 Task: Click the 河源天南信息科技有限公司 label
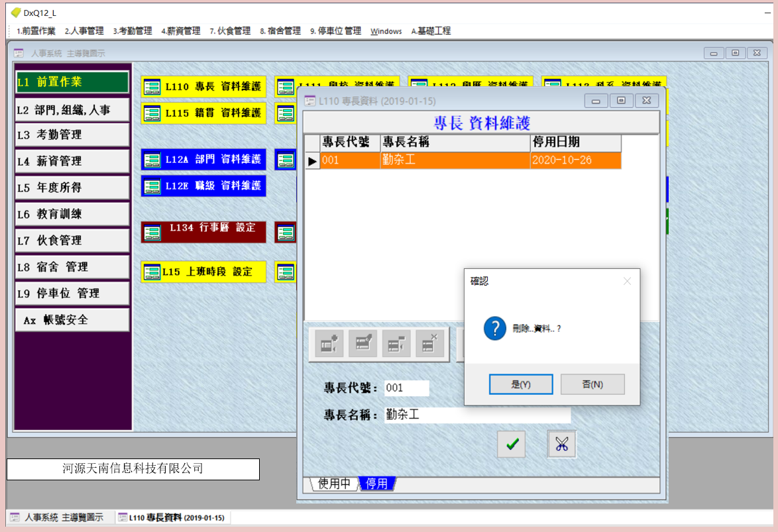point(133,469)
